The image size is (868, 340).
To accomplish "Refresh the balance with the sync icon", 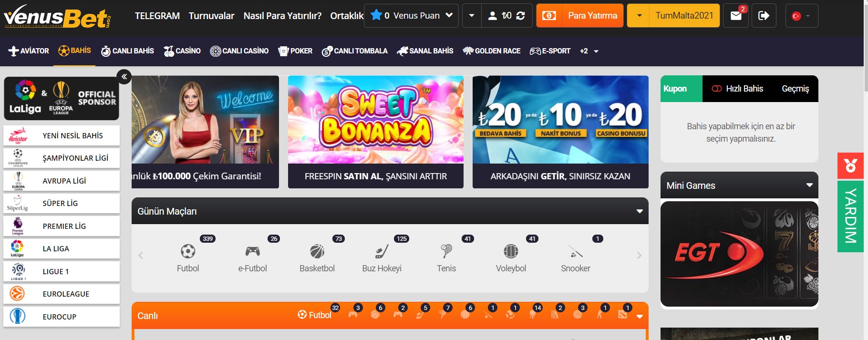I will (x=520, y=16).
